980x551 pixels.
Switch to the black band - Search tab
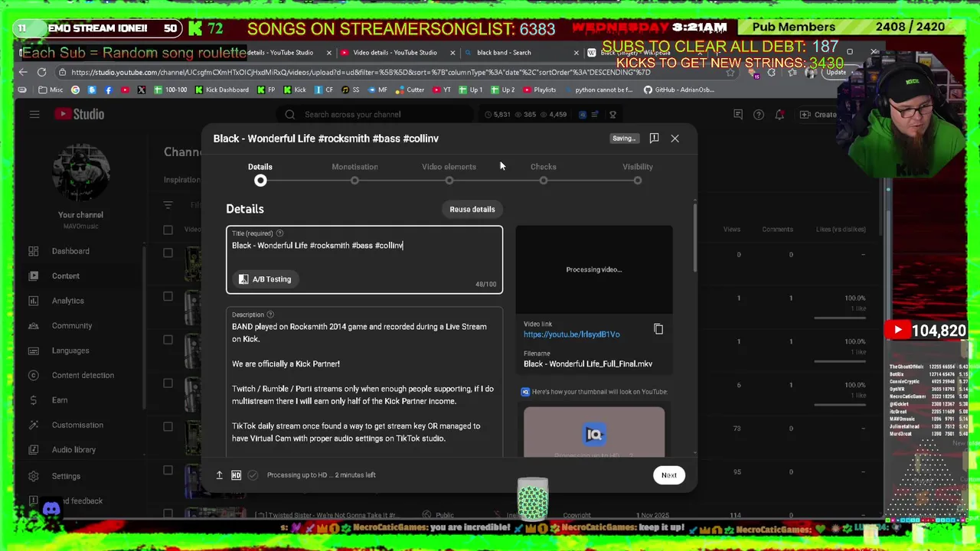click(x=504, y=53)
